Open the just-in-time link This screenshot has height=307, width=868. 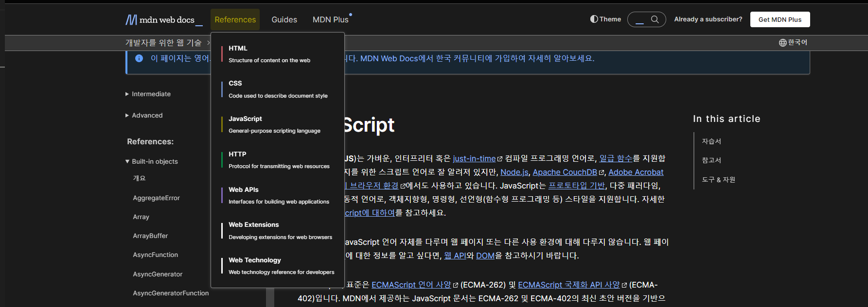[474, 159]
